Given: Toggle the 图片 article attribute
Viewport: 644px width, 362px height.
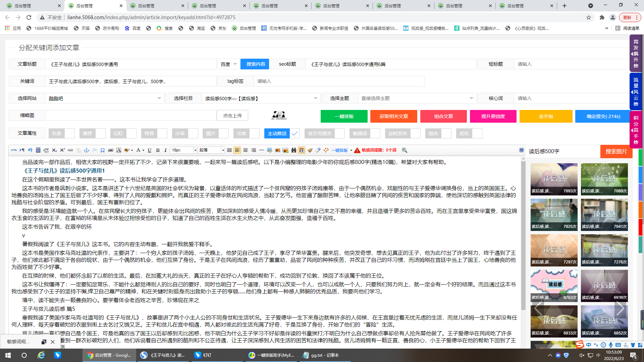Looking at the screenshot, I should click(216, 133).
